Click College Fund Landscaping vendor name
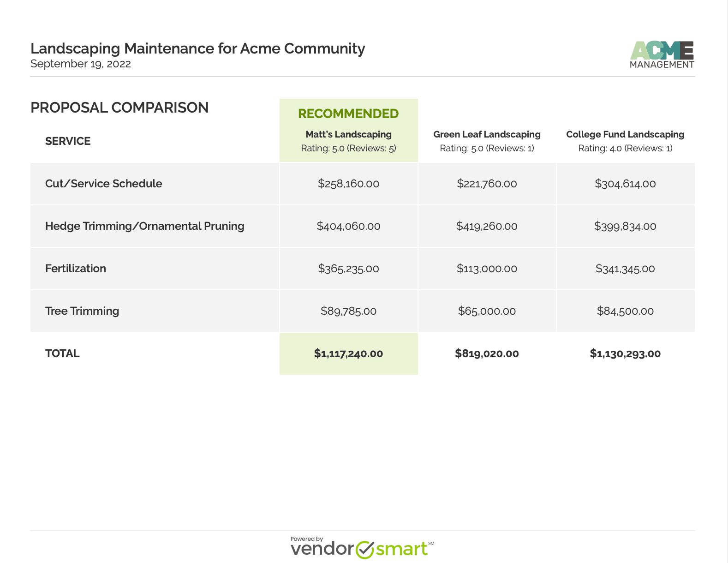Screen dimensions: 728x563 [625, 134]
